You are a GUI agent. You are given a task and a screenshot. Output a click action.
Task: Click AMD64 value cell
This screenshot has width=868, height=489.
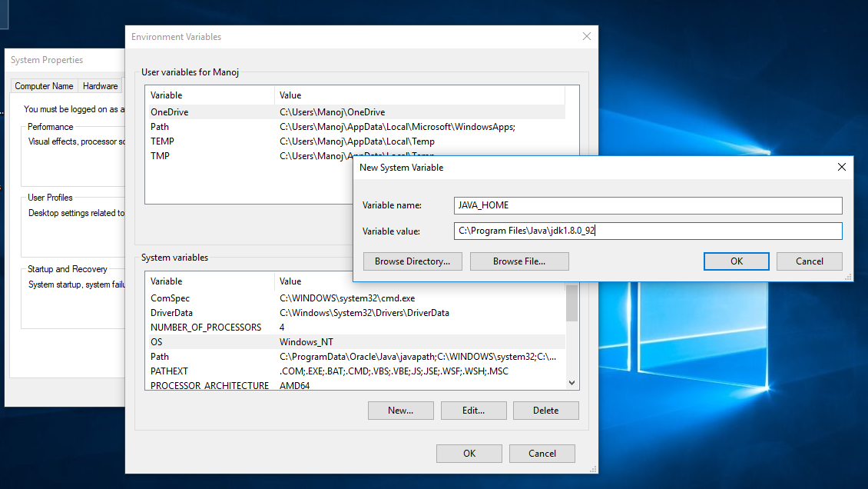pos(294,385)
